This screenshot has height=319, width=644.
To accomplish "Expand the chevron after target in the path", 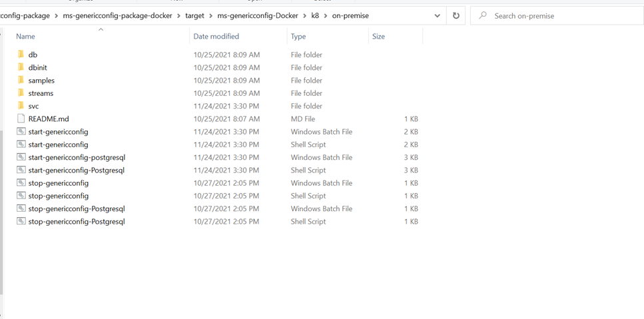I will point(210,16).
